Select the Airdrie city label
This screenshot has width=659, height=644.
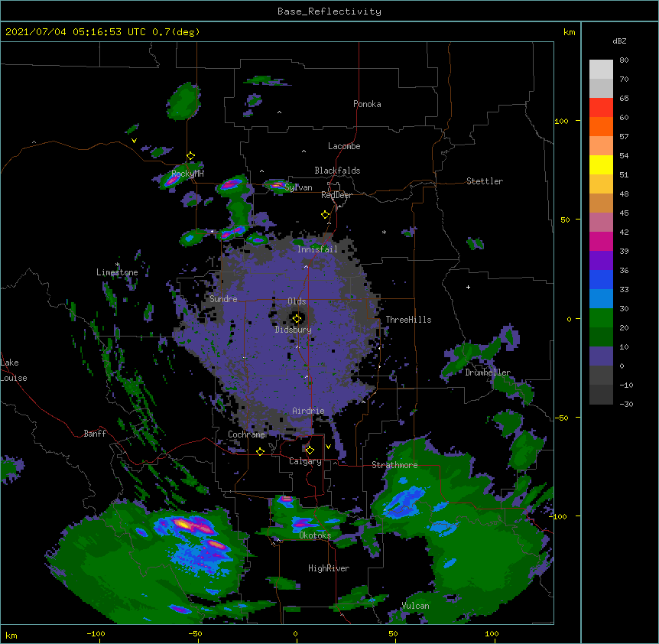tap(308, 411)
